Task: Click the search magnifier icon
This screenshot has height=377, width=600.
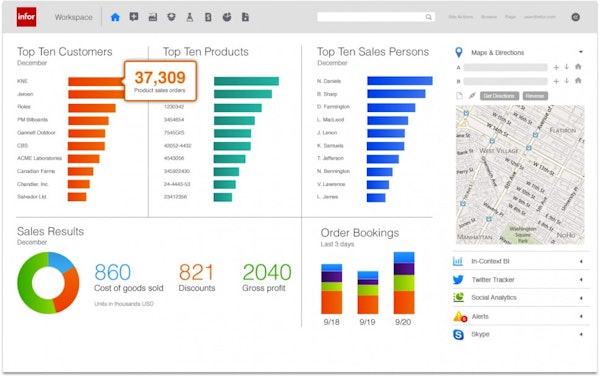Action: click(x=429, y=17)
